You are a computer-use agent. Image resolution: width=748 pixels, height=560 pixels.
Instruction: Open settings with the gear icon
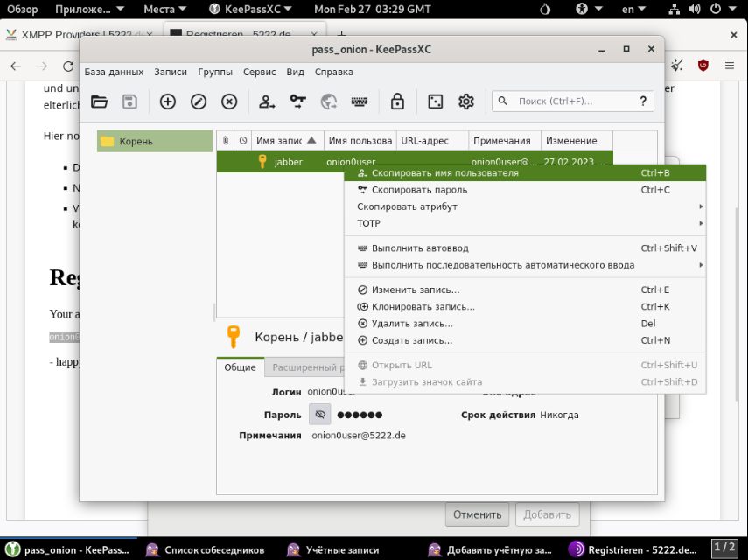click(x=466, y=101)
